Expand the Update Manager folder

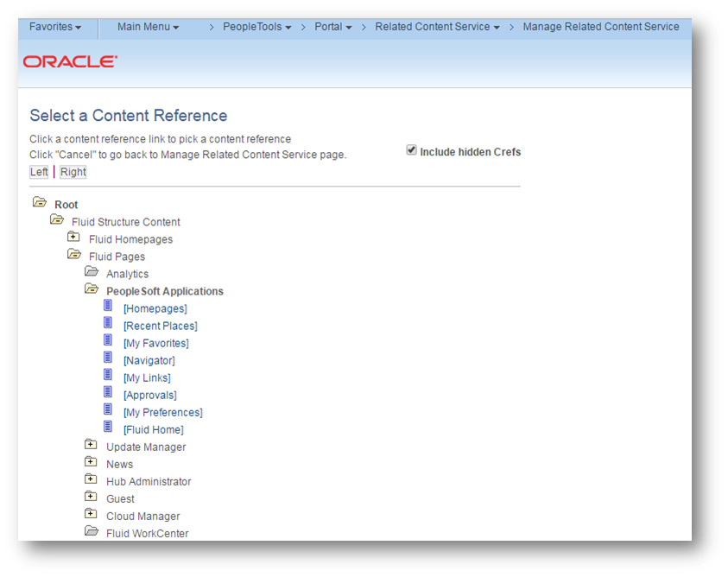click(x=92, y=444)
